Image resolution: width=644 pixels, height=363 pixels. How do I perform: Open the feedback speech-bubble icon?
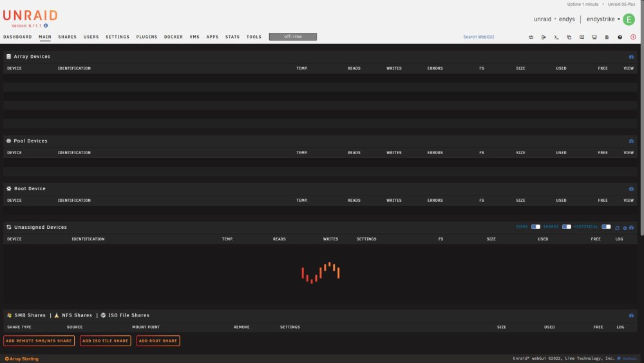click(x=582, y=37)
